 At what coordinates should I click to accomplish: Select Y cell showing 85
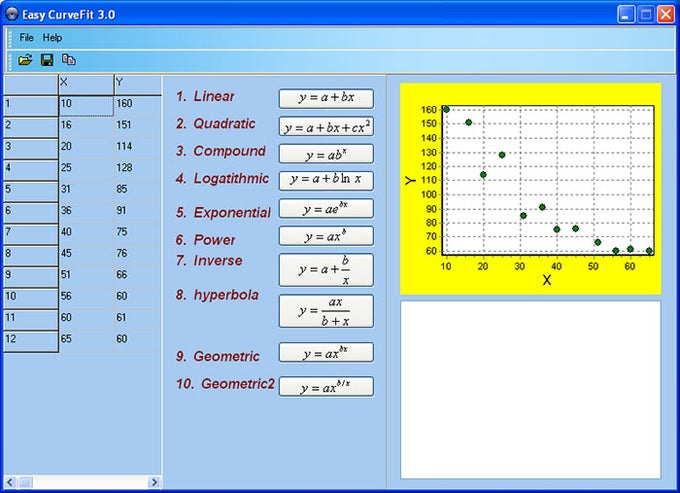[x=138, y=192]
